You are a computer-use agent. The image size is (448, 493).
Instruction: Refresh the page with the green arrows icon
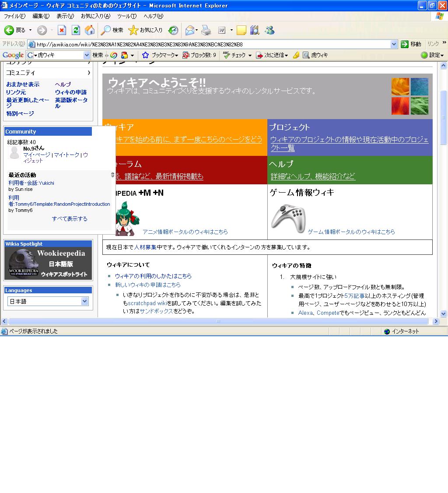[x=76, y=30]
